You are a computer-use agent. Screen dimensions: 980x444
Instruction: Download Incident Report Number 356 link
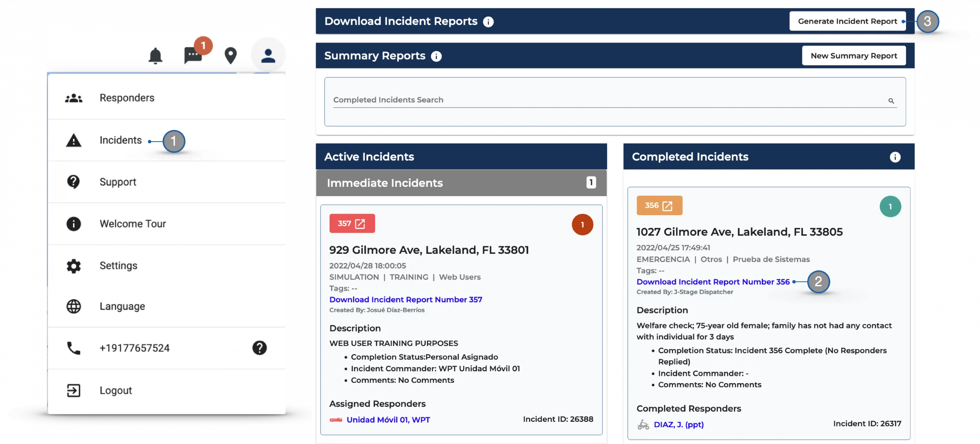(712, 282)
